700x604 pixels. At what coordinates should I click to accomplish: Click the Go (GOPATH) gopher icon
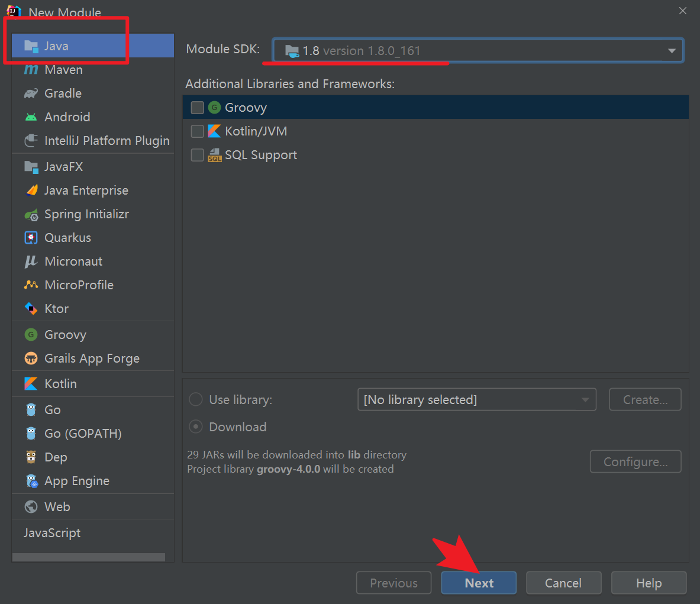(x=31, y=433)
